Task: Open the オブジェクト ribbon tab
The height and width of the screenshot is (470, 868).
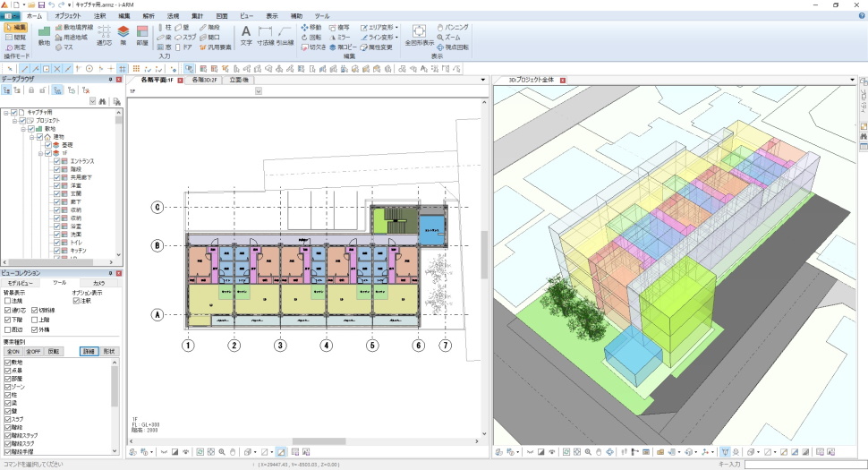Action: point(67,16)
